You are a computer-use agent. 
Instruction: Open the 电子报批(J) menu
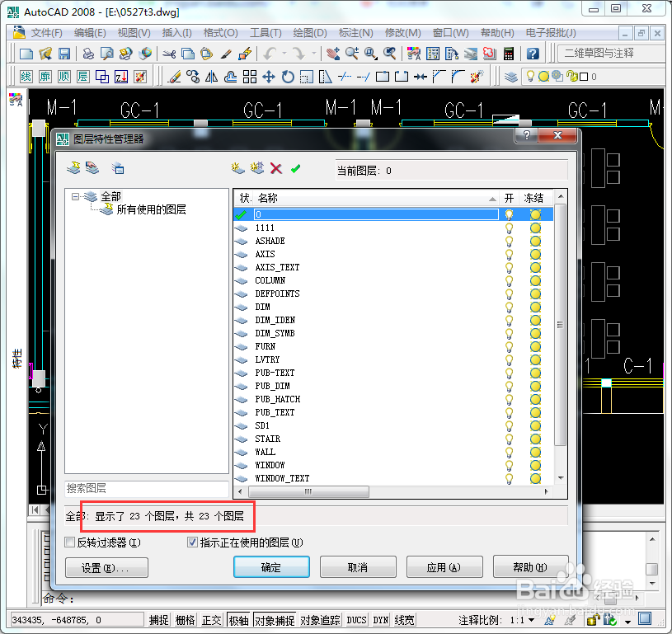tap(551, 33)
